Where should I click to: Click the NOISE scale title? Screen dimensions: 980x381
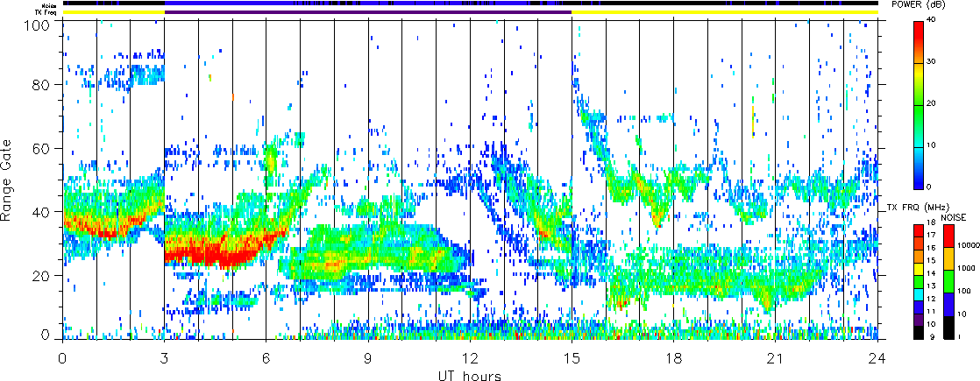pos(953,216)
